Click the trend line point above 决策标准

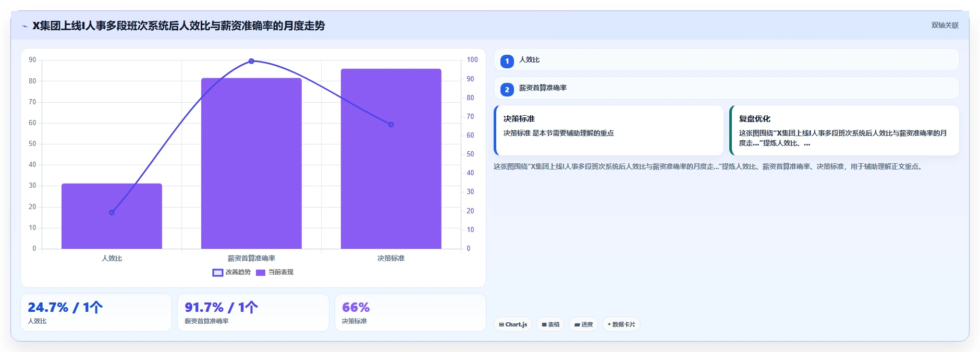tap(391, 124)
